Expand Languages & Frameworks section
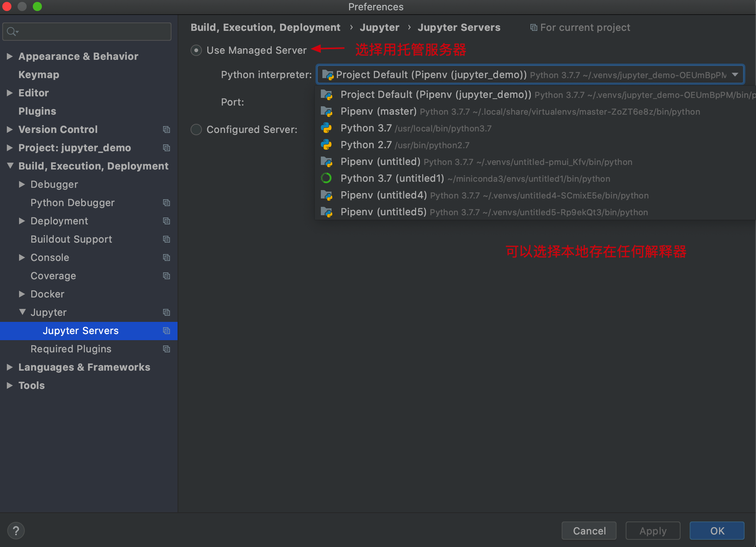756x547 pixels. 10,367
